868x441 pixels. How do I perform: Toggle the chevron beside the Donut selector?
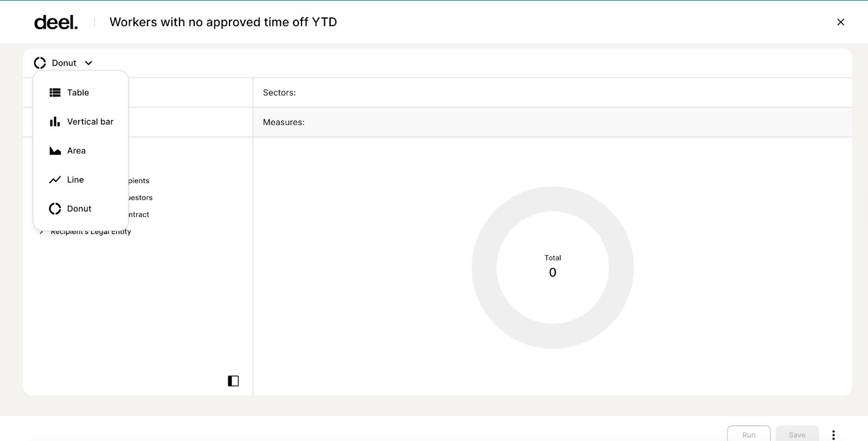click(88, 63)
